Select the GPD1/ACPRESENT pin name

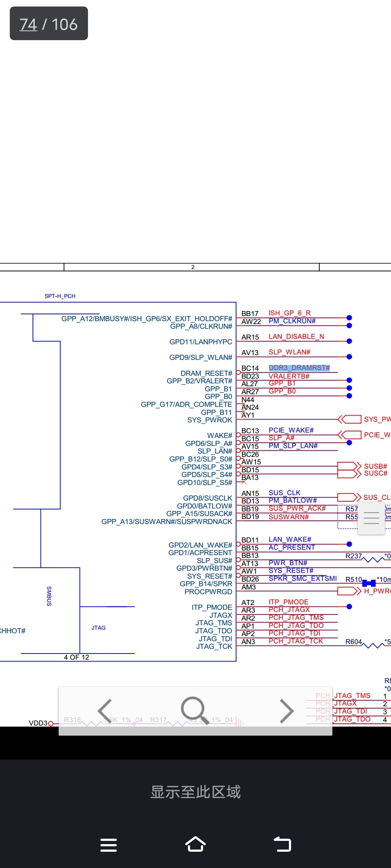coord(200,553)
